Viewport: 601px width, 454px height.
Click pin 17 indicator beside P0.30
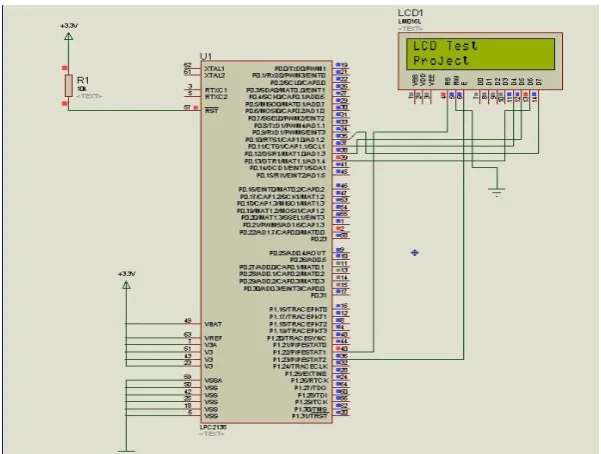[338, 292]
